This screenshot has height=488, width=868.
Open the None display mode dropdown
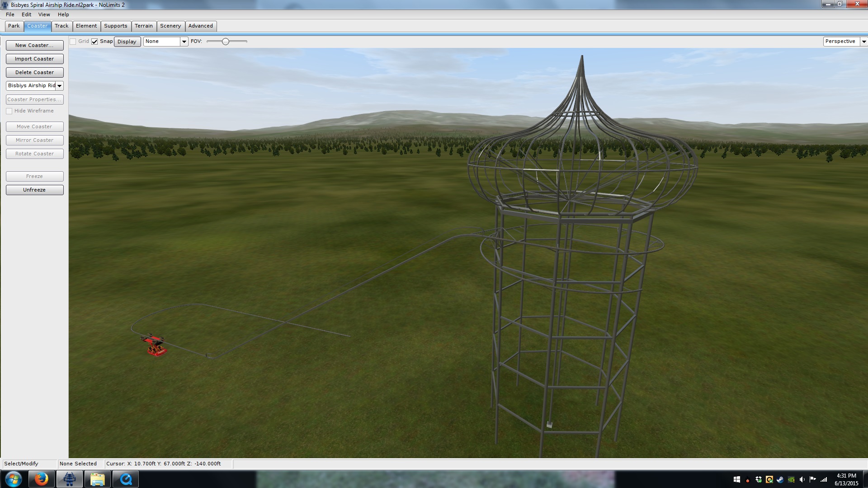pos(184,42)
